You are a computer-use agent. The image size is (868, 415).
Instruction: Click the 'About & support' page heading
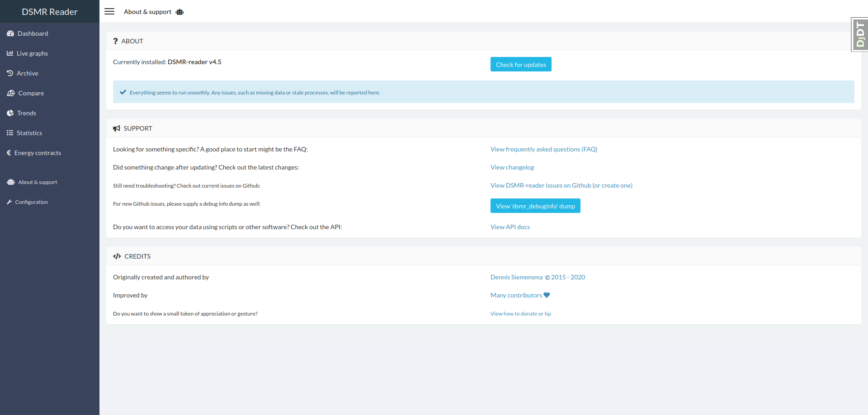(x=147, y=12)
